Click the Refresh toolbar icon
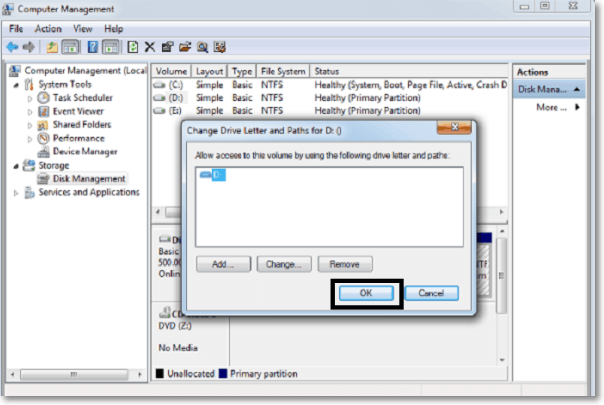Viewport: 604px width, 405px height. [133, 47]
